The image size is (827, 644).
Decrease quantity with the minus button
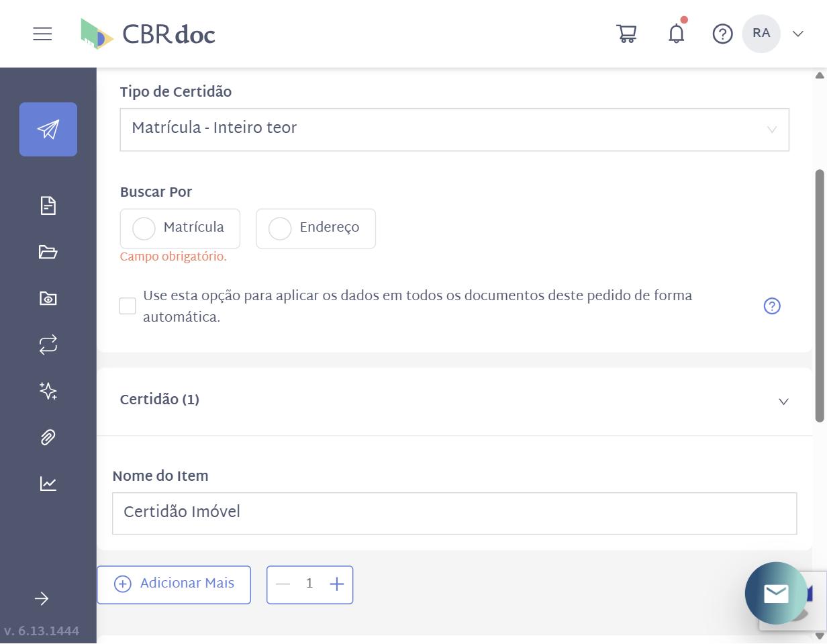pyautogui.click(x=283, y=584)
